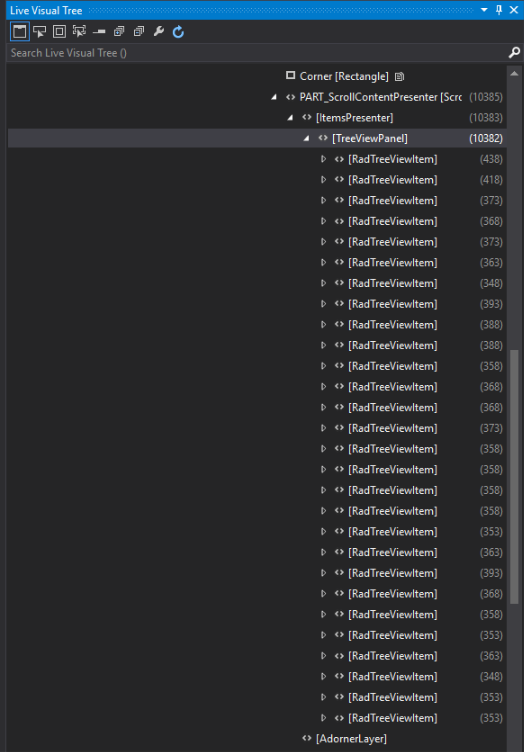Click the descendant count (10385)
Viewport: 524px width, 752px height.
point(486,97)
